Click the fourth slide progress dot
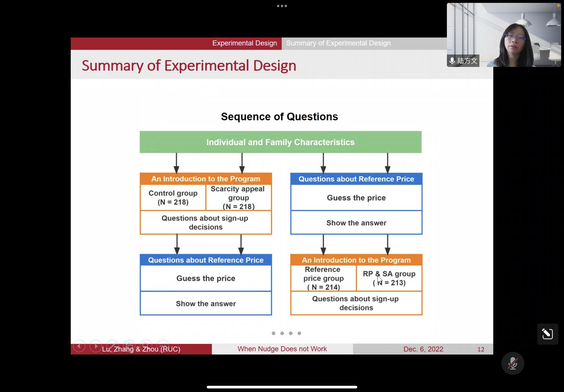 tap(299, 333)
